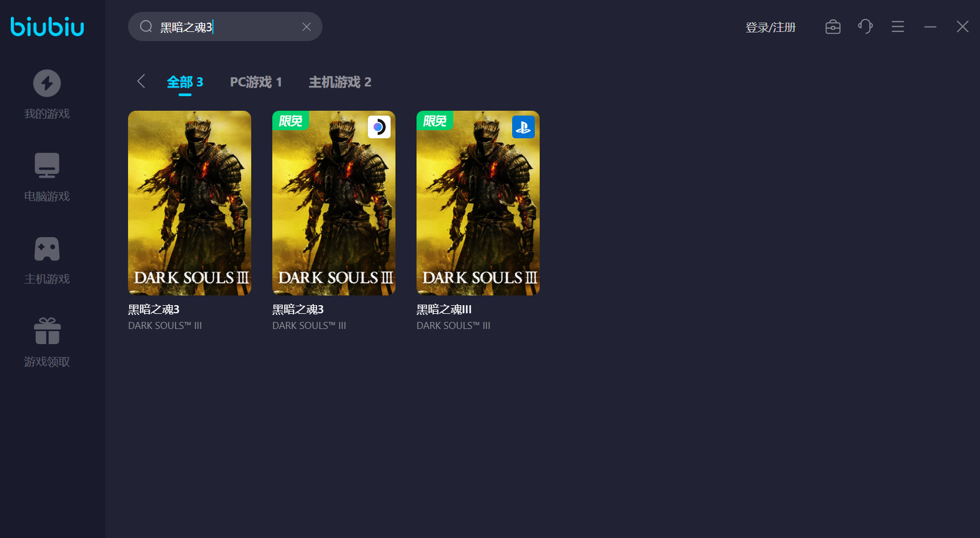980x538 pixels.
Task: Open the PC games monitor icon
Action: (x=47, y=165)
